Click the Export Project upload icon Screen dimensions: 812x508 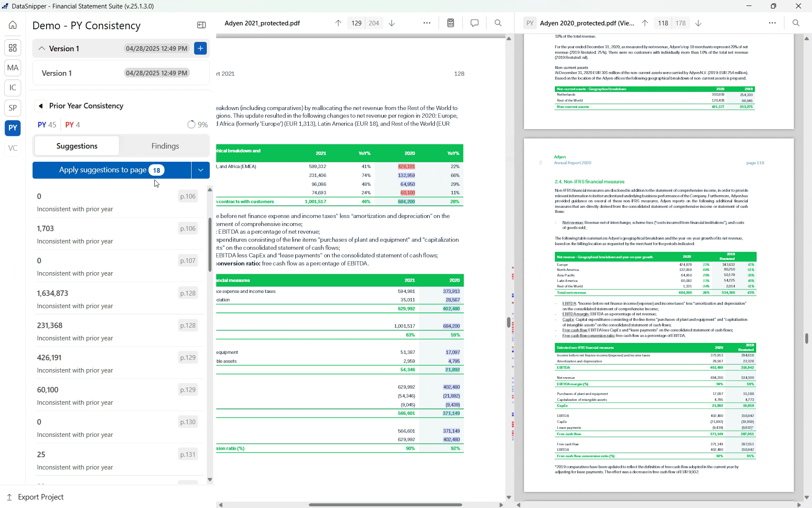click(x=9, y=497)
